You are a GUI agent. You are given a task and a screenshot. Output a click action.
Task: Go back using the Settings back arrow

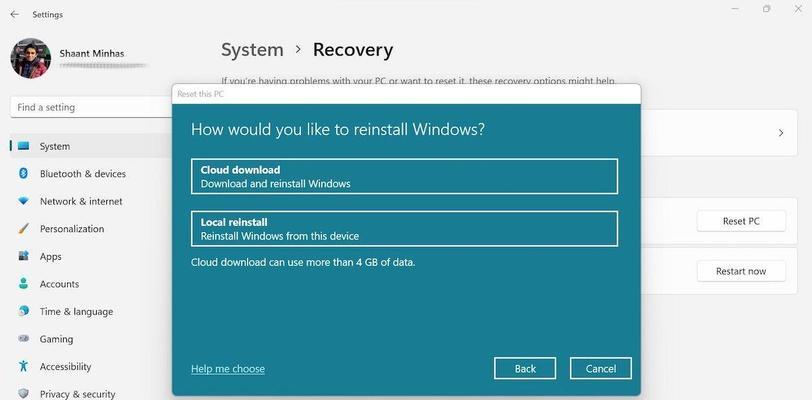(x=14, y=15)
